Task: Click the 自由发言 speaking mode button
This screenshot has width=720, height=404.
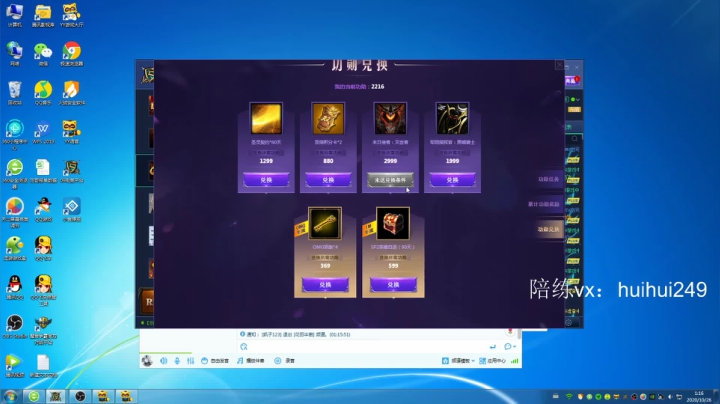Action: [x=215, y=361]
